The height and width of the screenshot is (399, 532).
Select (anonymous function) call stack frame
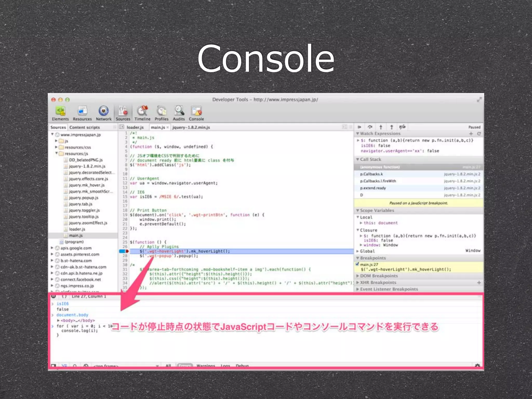point(419,167)
